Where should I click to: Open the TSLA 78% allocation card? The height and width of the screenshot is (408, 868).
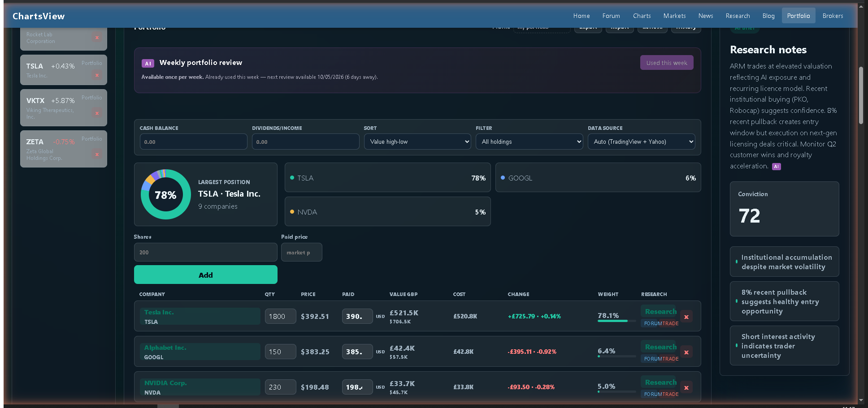388,177
